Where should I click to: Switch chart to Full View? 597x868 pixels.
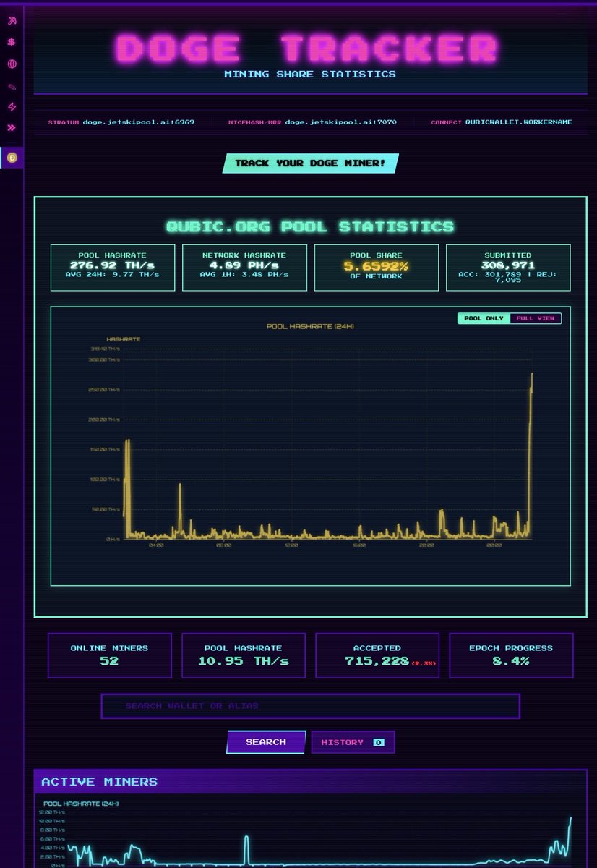pos(536,318)
